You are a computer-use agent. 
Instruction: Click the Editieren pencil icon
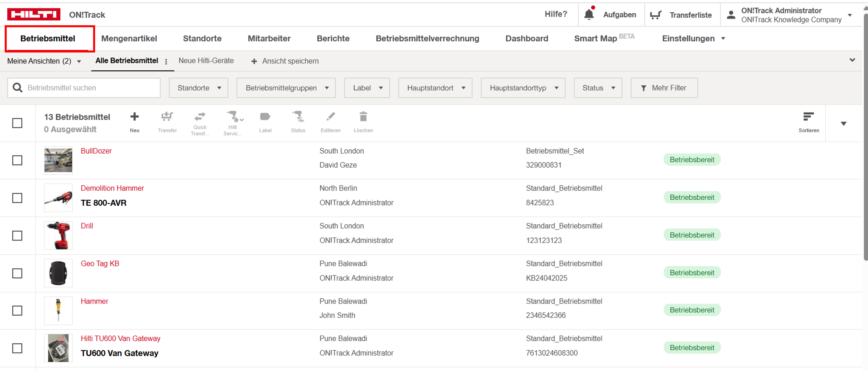point(331,117)
